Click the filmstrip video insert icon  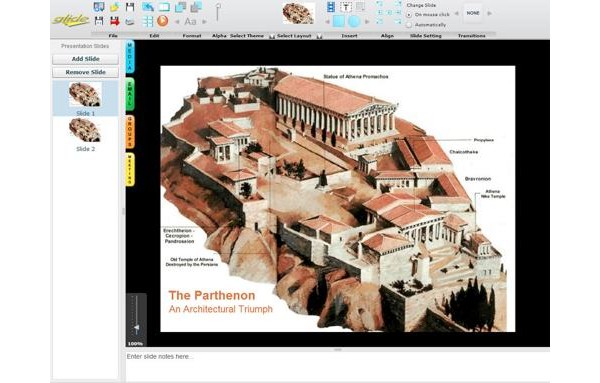(x=331, y=7)
